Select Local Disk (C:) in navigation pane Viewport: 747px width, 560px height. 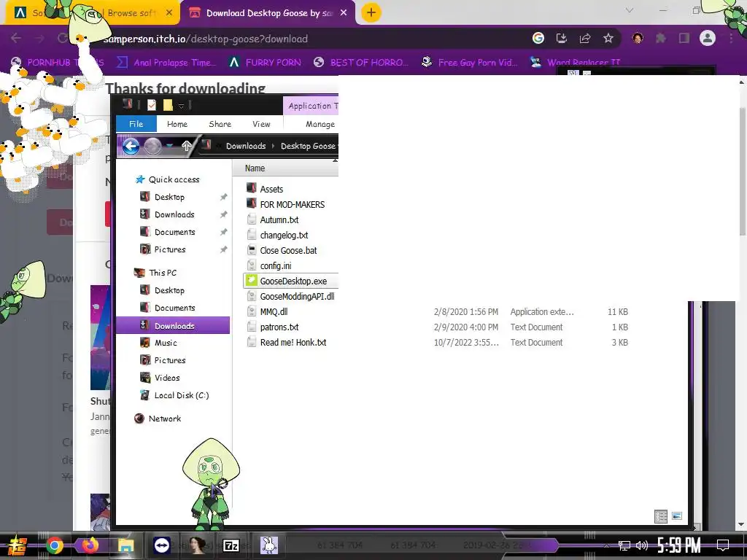[174, 395]
